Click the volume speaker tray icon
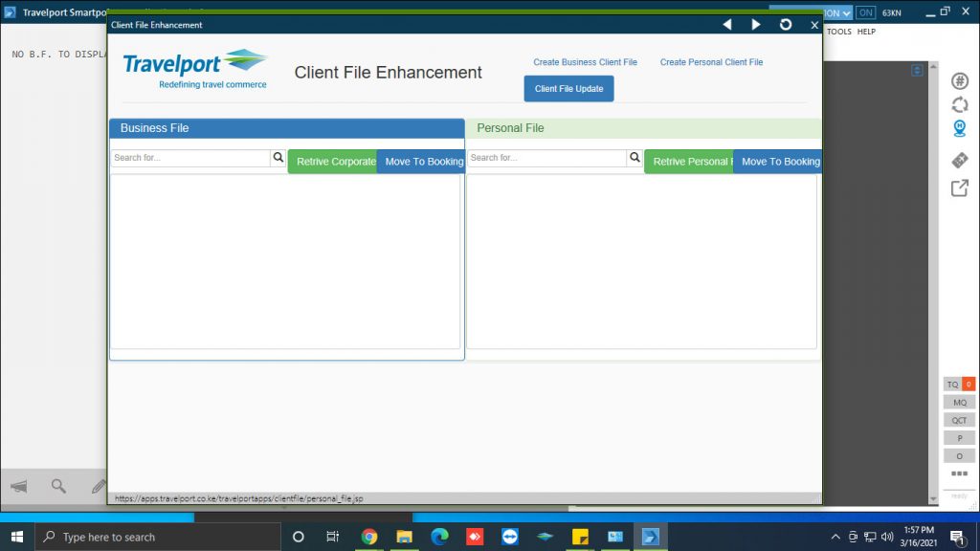The image size is (980, 551). tap(887, 537)
